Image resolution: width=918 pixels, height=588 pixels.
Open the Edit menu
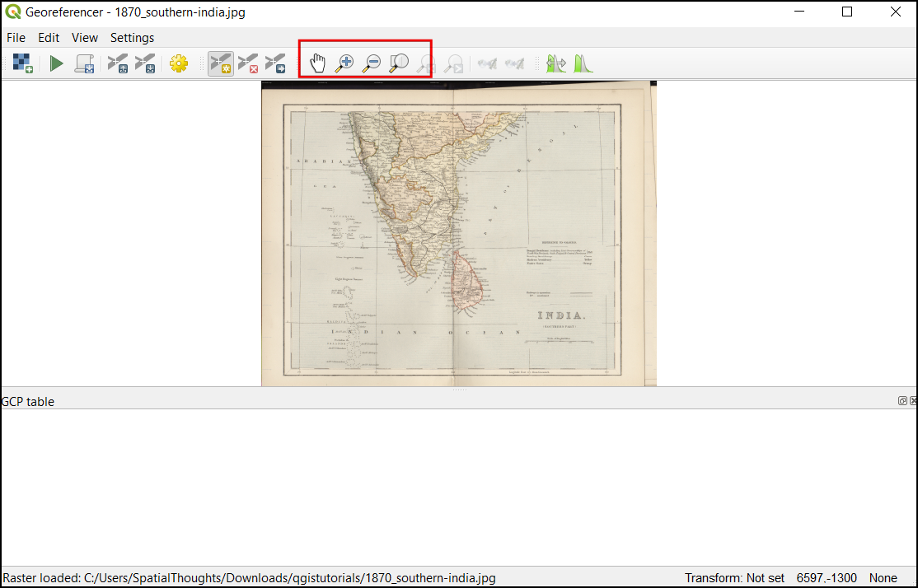49,38
